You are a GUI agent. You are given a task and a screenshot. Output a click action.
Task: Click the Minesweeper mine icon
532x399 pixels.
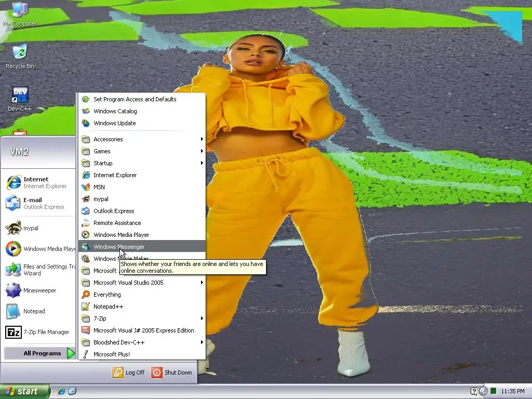tap(14, 290)
